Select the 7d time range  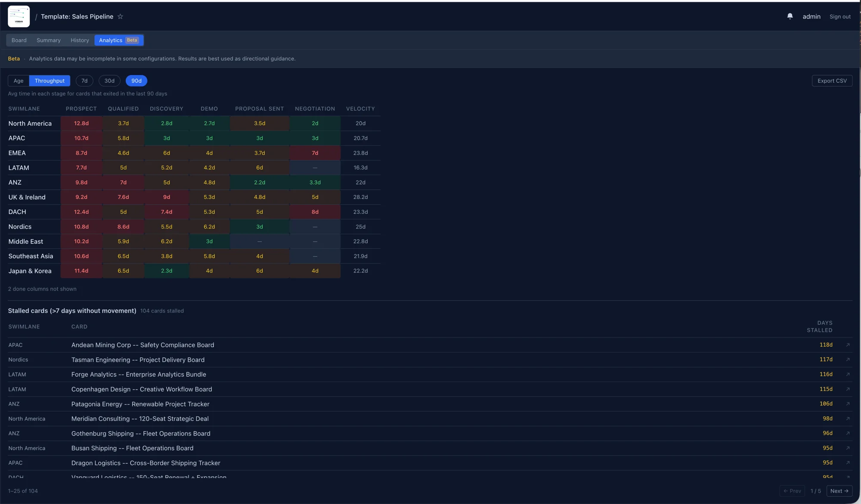coord(84,81)
